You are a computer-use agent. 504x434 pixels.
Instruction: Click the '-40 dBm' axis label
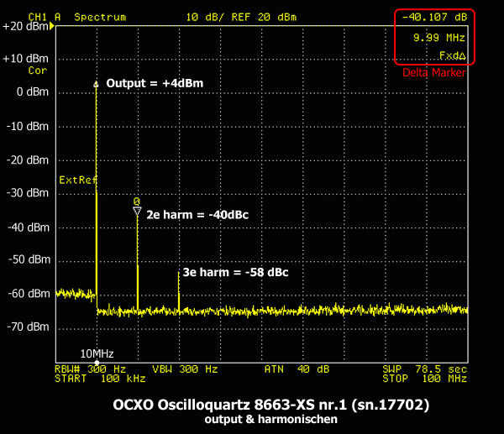(29, 227)
